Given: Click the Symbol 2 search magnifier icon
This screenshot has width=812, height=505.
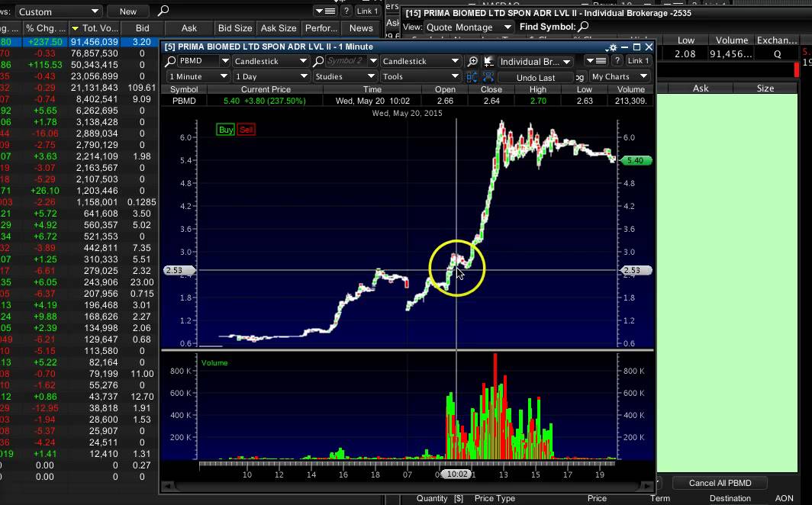Looking at the screenshot, I should point(318,61).
